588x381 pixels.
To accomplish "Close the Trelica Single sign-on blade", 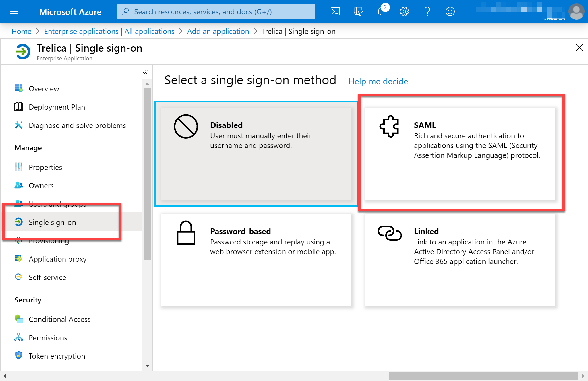I will click(x=579, y=48).
